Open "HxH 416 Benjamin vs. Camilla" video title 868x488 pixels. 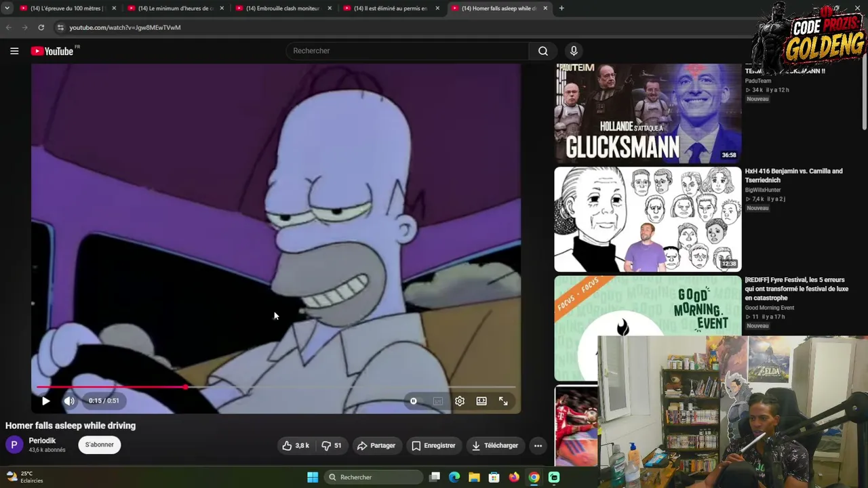click(793, 176)
